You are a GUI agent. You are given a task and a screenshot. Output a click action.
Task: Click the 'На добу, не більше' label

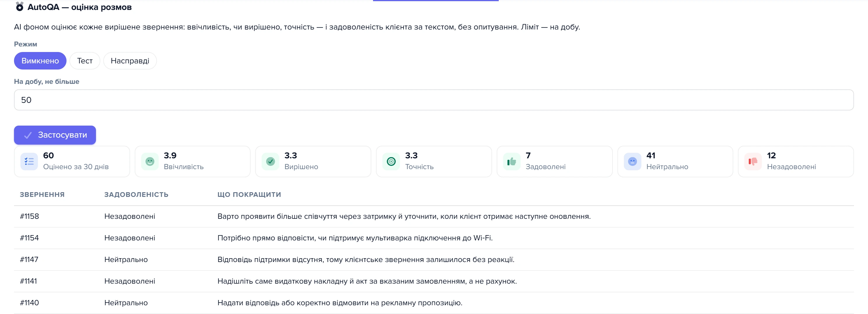pos(46,81)
